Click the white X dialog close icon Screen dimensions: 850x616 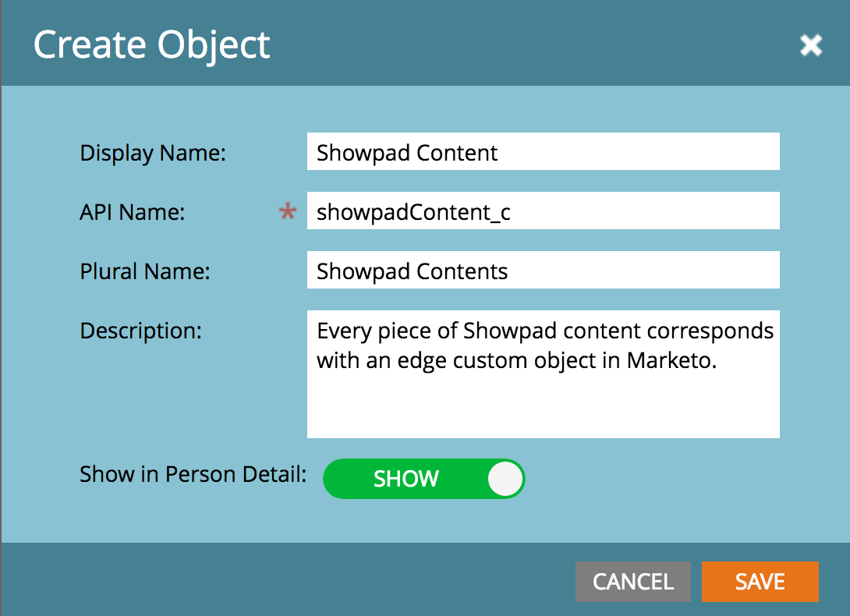pyautogui.click(x=811, y=45)
